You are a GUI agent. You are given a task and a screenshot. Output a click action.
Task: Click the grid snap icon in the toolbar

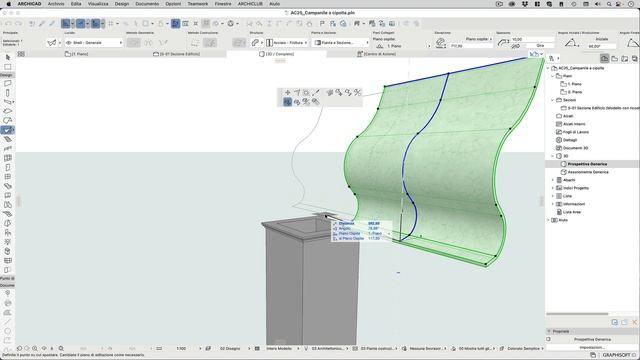[x=111, y=24]
